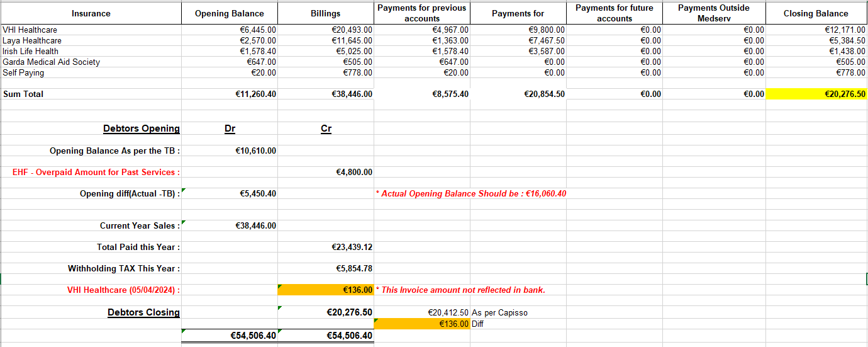Click the Garda Medical Aid Society row label
Viewport: 868px width, 347px height.
coord(52,62)
